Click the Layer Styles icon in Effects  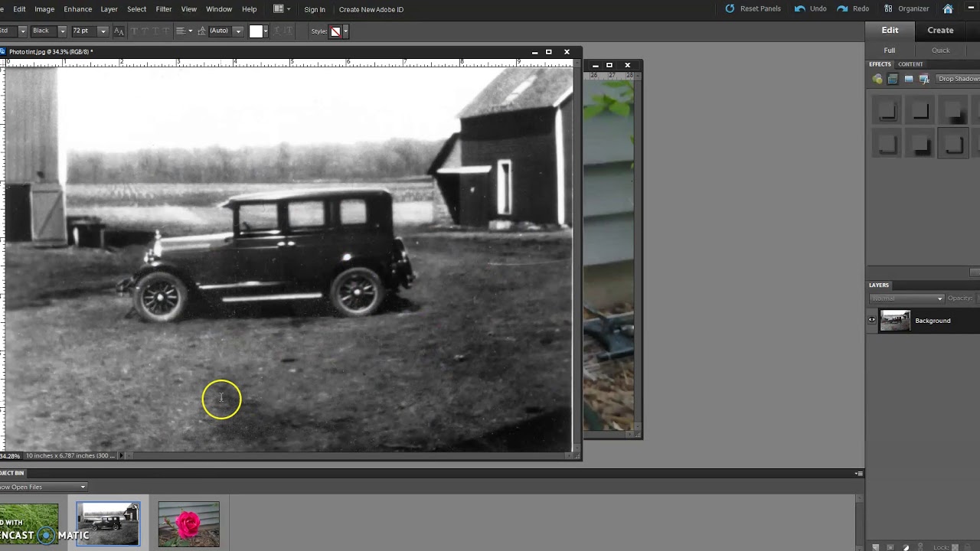tap(893, 79)
